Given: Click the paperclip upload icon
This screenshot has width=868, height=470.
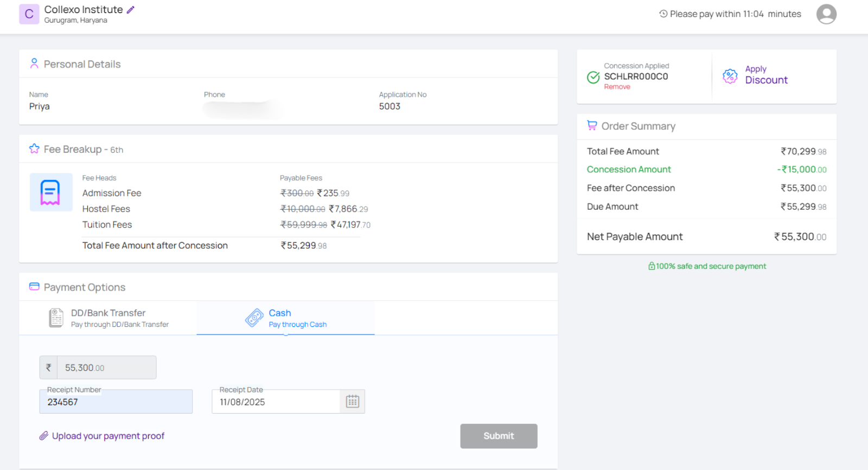Looking at the screenshot, I should click(44, 436).
